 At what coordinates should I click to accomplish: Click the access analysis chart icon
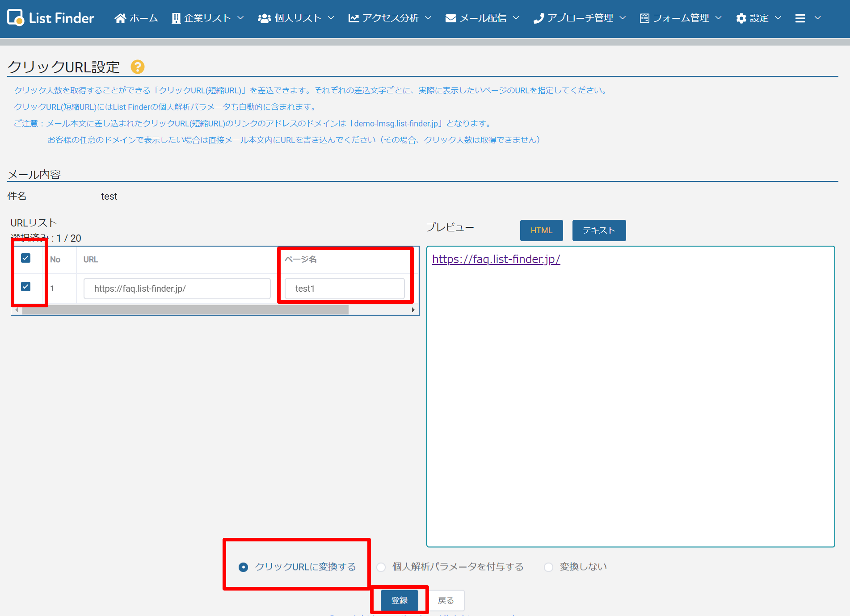tap(353, 18)
